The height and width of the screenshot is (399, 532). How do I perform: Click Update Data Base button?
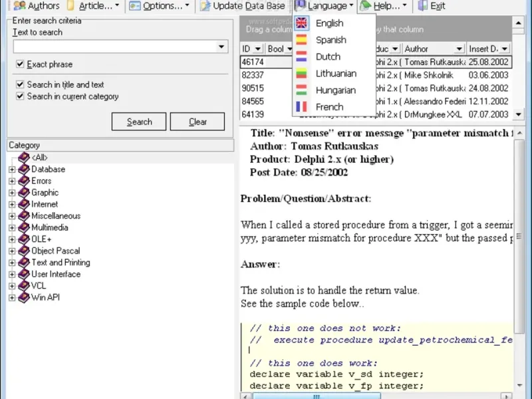pos(242,5)
